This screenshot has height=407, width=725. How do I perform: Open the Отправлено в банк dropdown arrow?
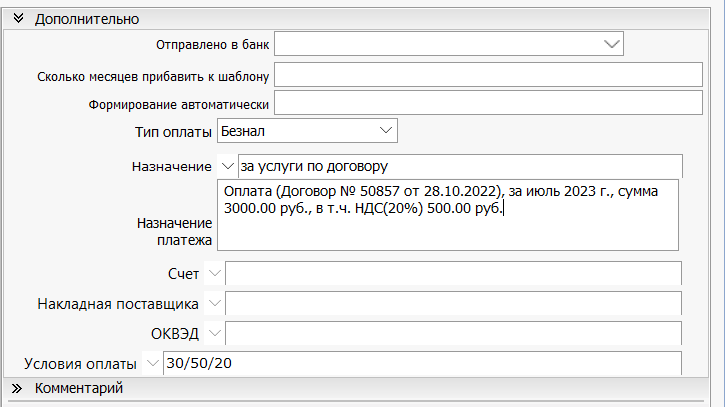pos(612,43)
